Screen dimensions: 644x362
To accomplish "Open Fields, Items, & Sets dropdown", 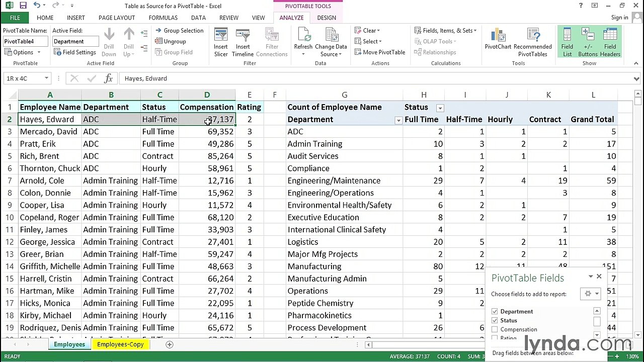I will point(445,31).
